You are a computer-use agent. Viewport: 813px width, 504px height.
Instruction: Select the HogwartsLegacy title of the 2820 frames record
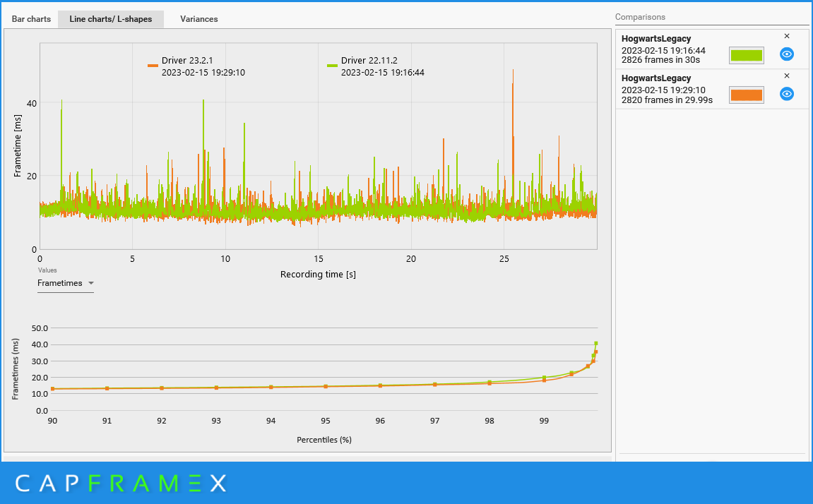point(656,78)
